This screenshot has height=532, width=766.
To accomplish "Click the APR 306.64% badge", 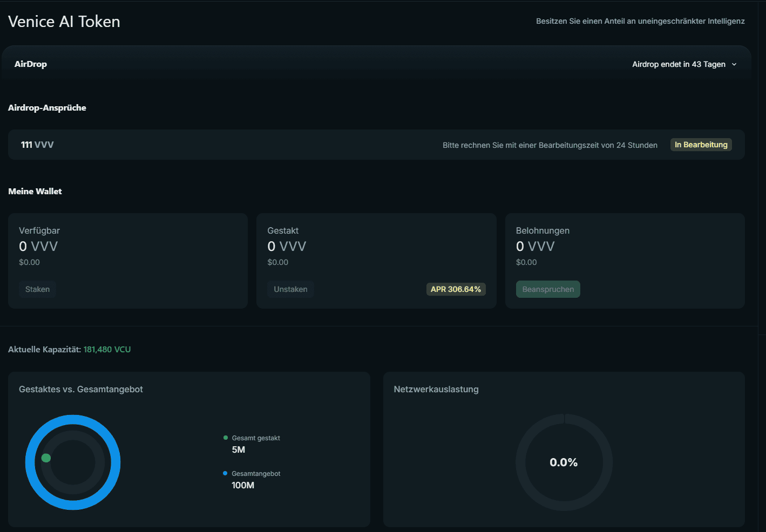I will pyautogui.click(x=456, y=289).
